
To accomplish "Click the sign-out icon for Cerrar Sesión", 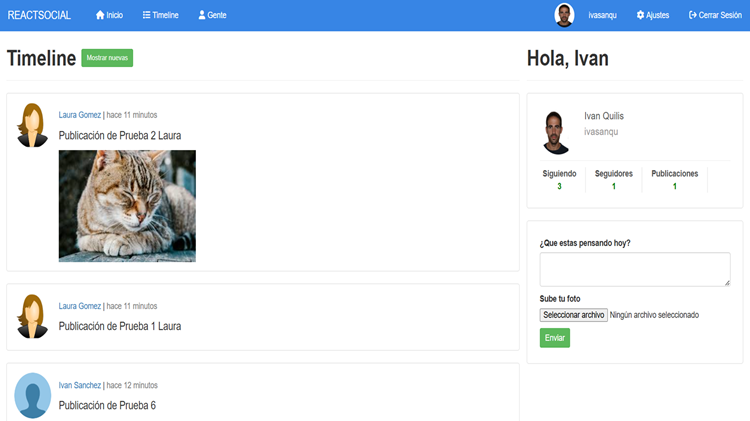I will [x=693, y=16].
